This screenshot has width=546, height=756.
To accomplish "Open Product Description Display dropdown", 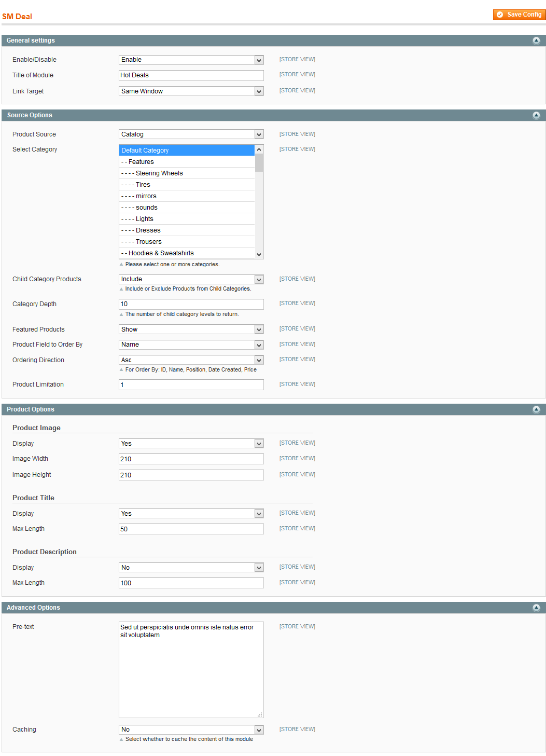I will click(191, 568).
